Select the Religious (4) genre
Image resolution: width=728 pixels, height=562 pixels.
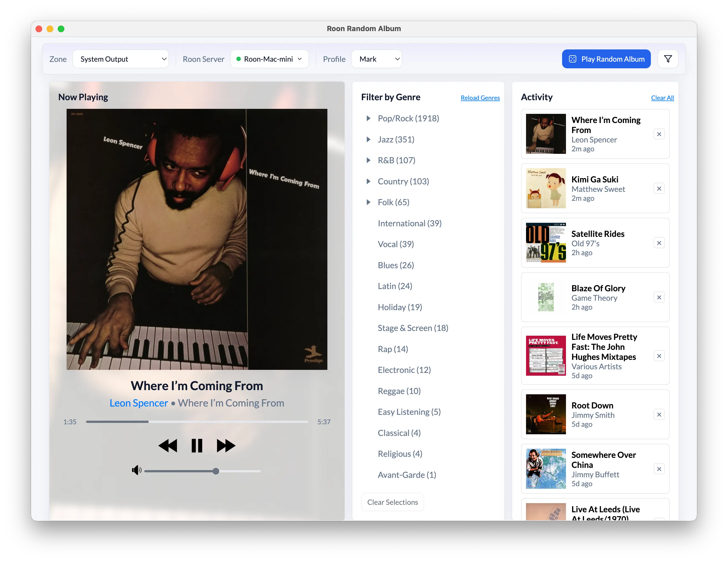400,454
